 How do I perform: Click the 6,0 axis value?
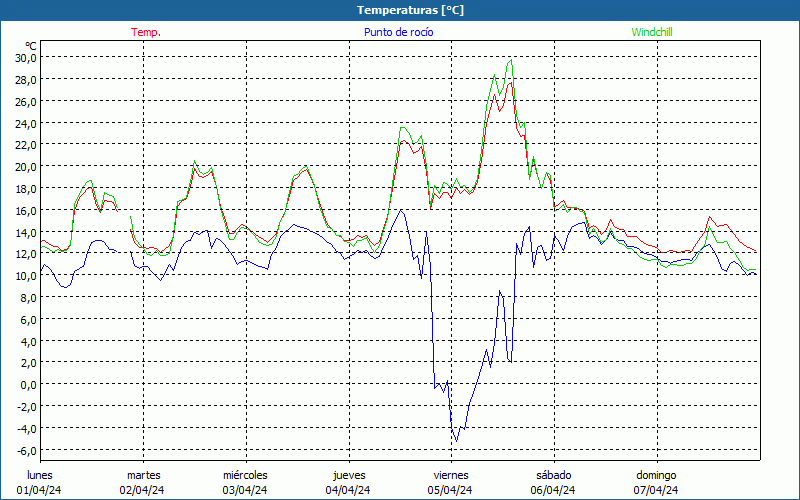[x=28, y=320]
